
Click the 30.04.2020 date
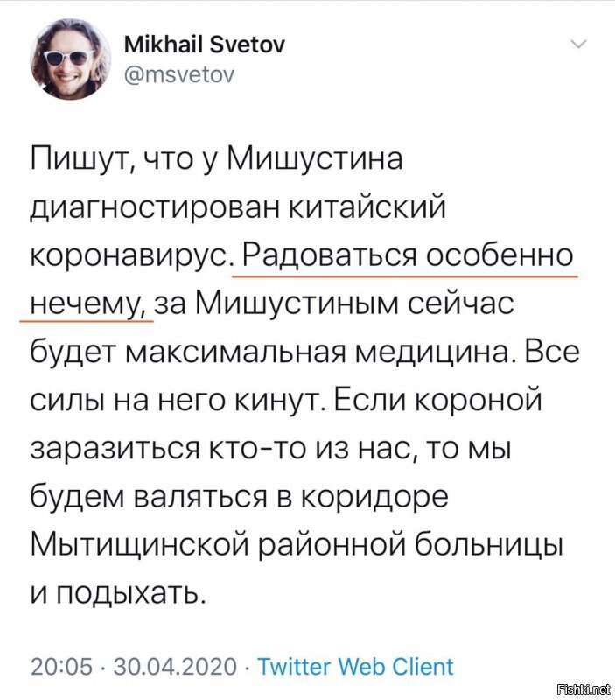pyautogui.click(x=176, y=667)
